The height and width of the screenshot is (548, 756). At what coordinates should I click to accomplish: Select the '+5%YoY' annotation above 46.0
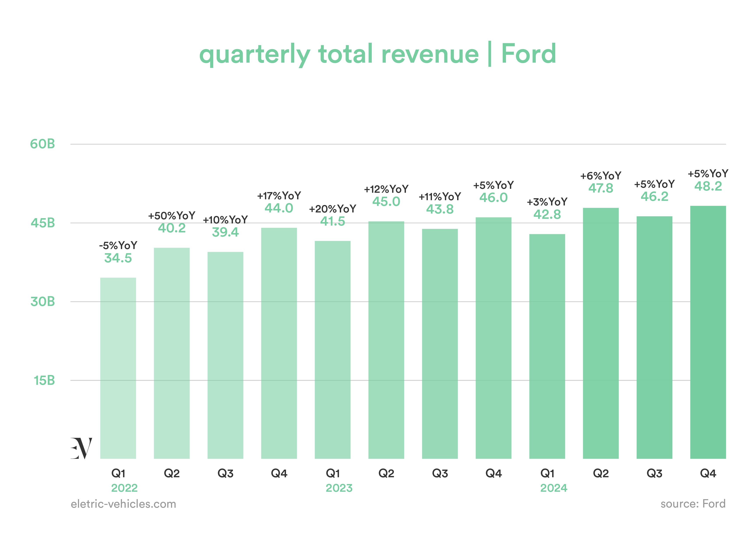[494, 186]
